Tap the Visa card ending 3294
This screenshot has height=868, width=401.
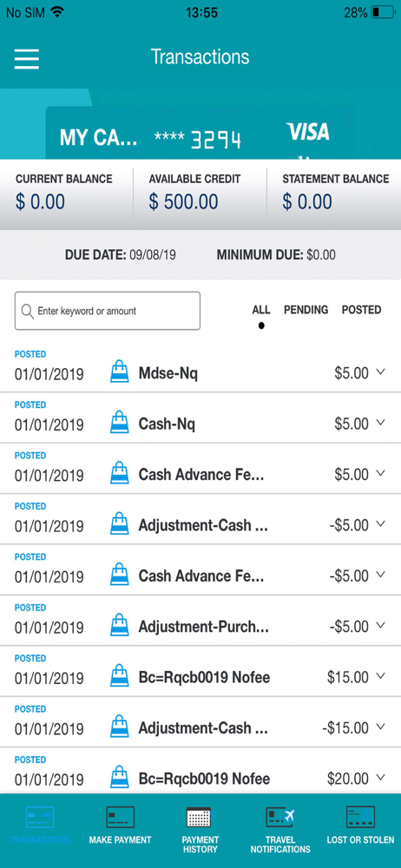click(200, 133)
